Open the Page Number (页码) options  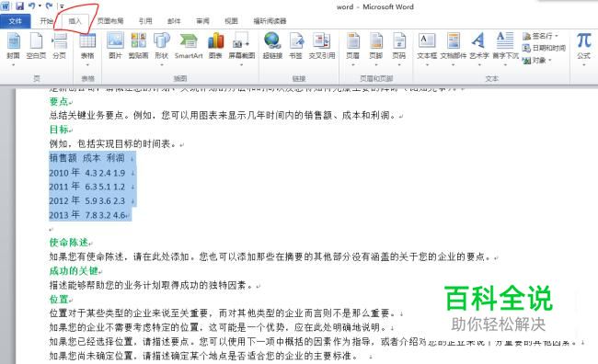tap(398, 46)
